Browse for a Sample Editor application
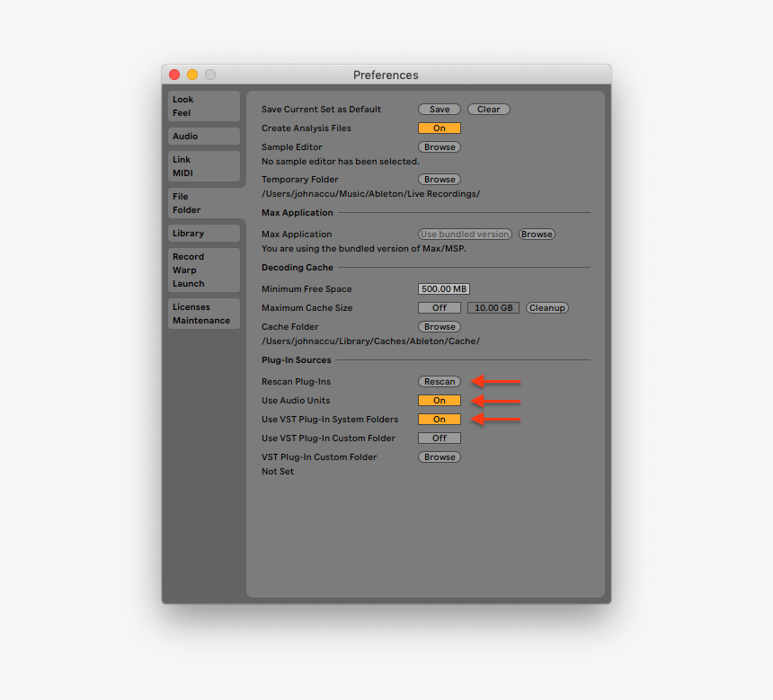This screenshot has height=700, width=773. click(x=439, y=146)
